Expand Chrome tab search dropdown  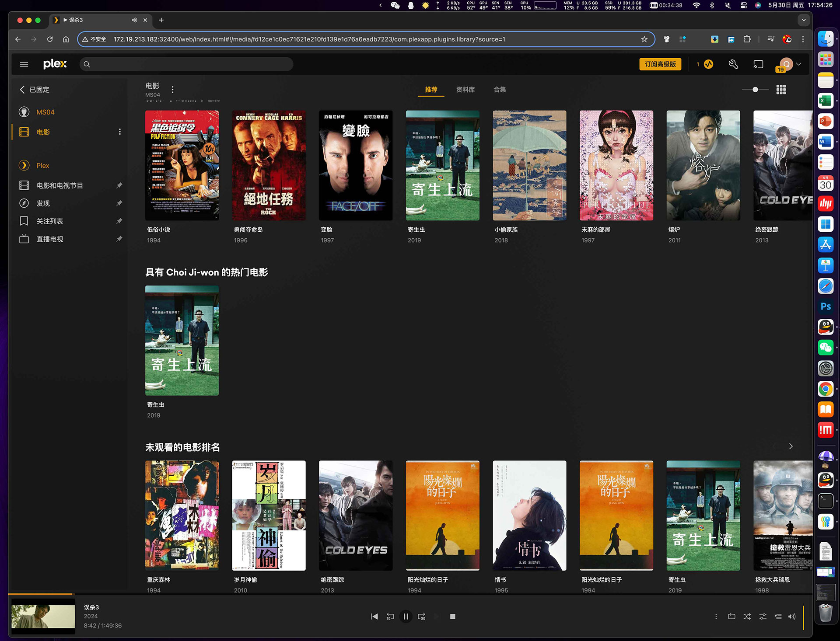coord(803,20)
